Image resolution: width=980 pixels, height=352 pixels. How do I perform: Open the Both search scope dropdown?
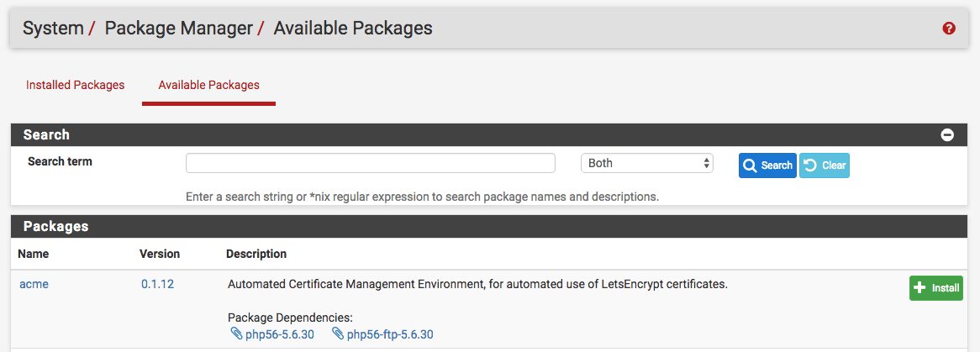tap(646, 163)
